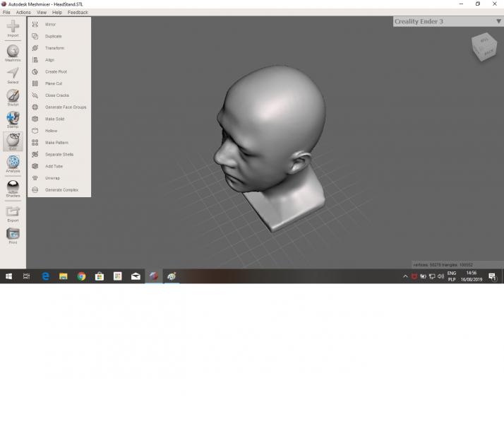Open Chrome from the Windows taskbar
Screen dimensions: 504x424
[x=81, y=276]
